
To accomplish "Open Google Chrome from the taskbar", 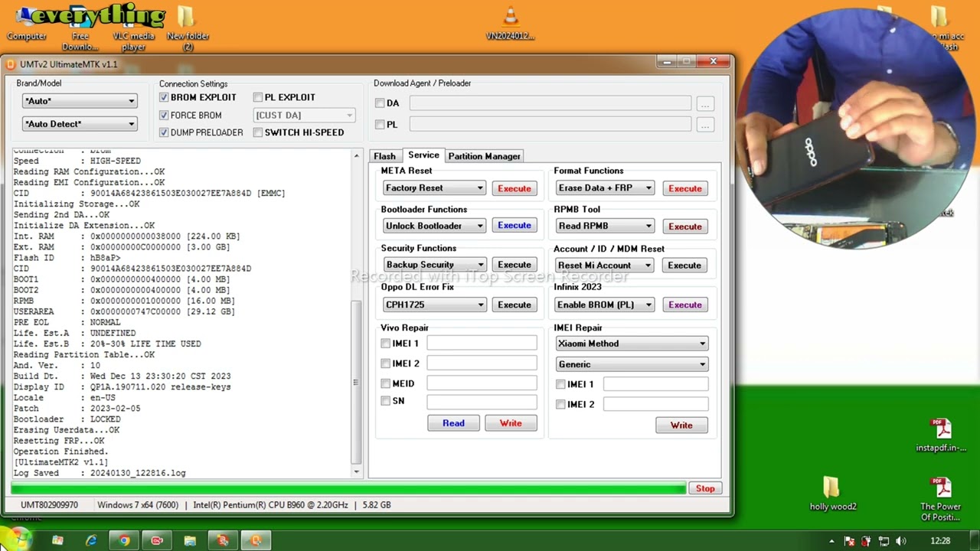I will click(124, 540).
